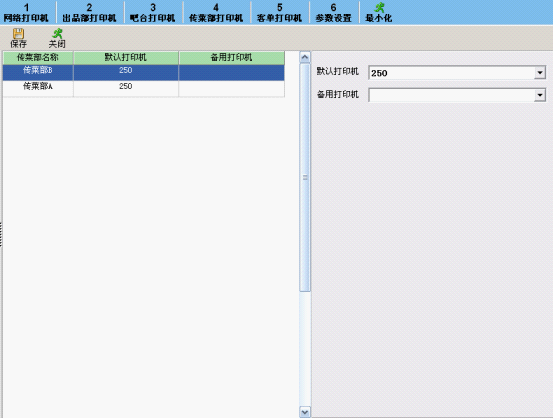Go to tab 5 客单打印机
Viewport: 554px width, 418px height.
click(x=279, y=13)
